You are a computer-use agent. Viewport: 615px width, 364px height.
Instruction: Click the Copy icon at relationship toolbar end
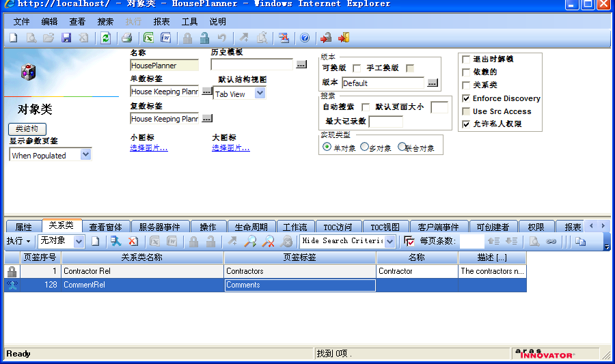(580, 241)
